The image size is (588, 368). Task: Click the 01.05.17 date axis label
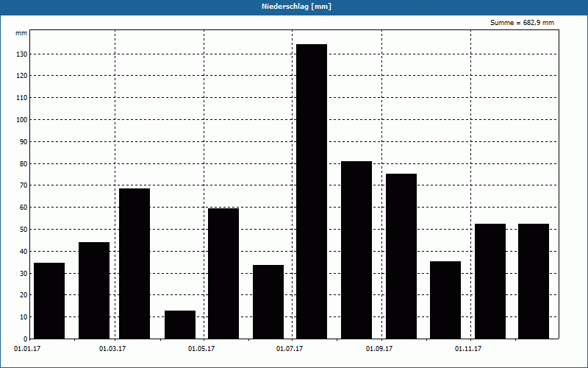click(x=201, y=349)
